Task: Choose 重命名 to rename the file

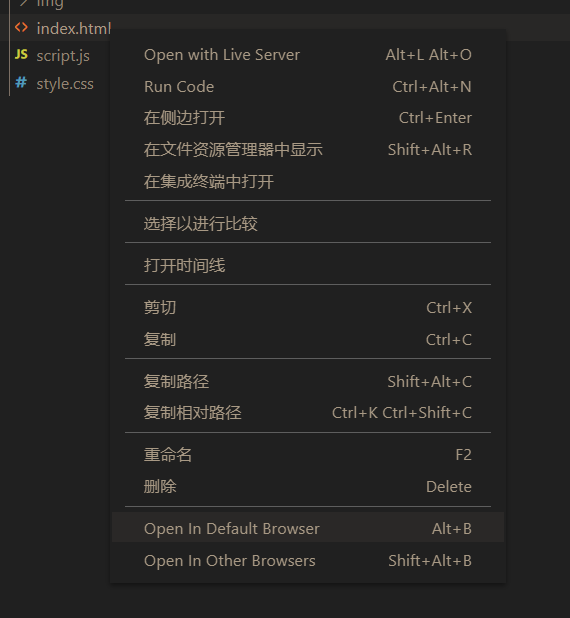Action: tap(308, 455)
